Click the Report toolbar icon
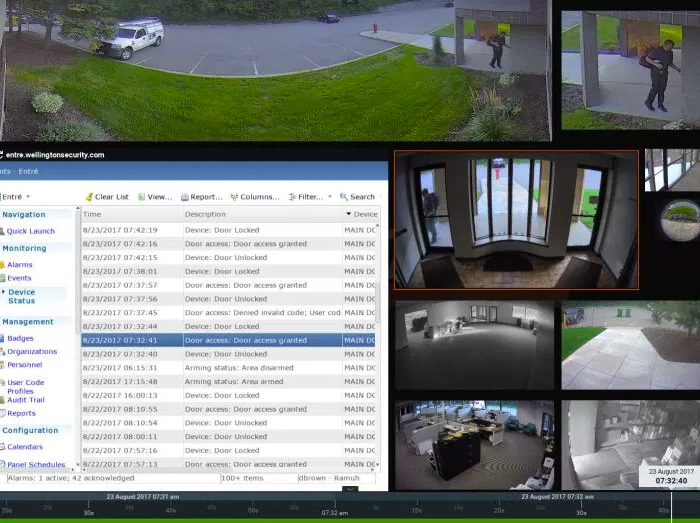700x523 pixels. click(185, 197)
